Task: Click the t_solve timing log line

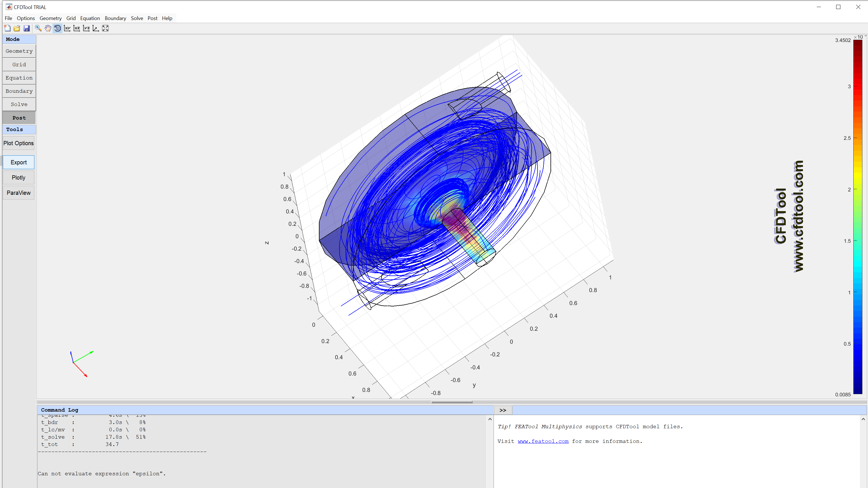Action: pyautogui.click(x=93, y=437)
